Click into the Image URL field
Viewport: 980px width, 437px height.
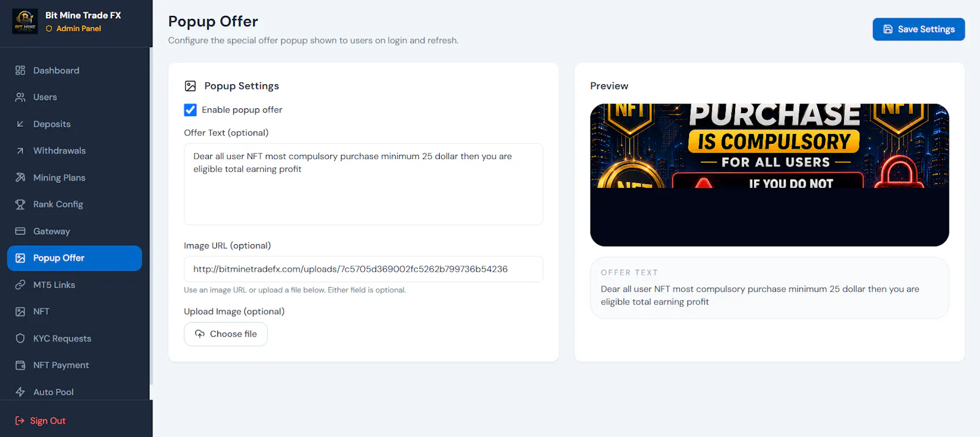(363, 269)
